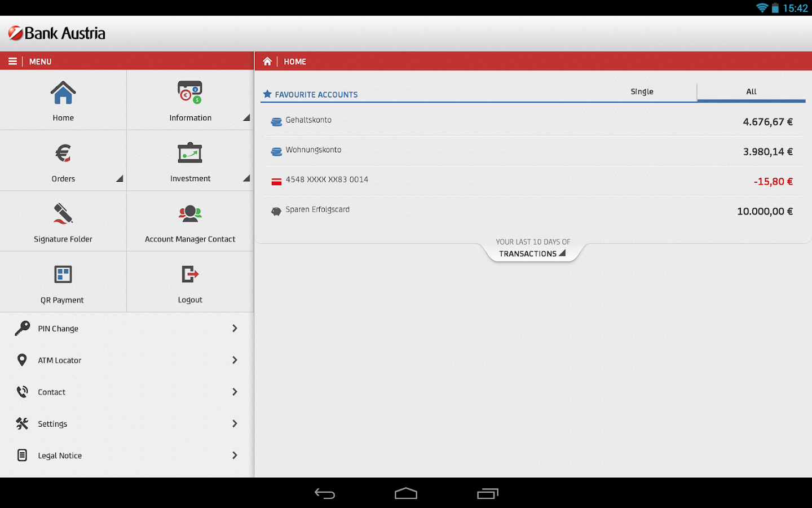The height and width of the screenshot is (508, 812).
Task: Expand the last 10 days Transactions panel
Action: point(533,248)
